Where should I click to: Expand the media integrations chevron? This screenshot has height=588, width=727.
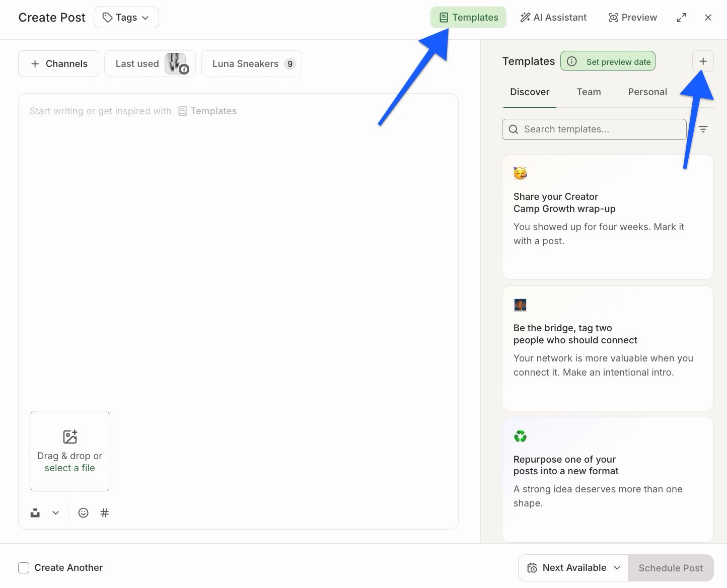56,513
